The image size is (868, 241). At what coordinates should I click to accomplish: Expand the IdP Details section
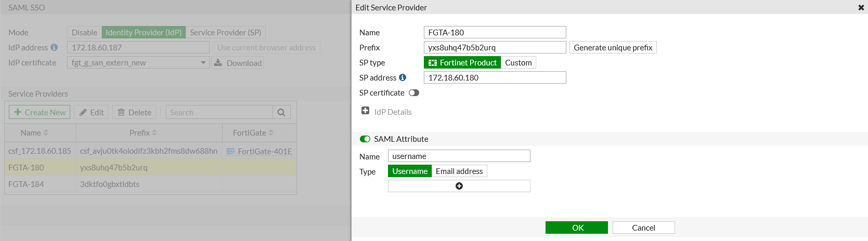366,111
